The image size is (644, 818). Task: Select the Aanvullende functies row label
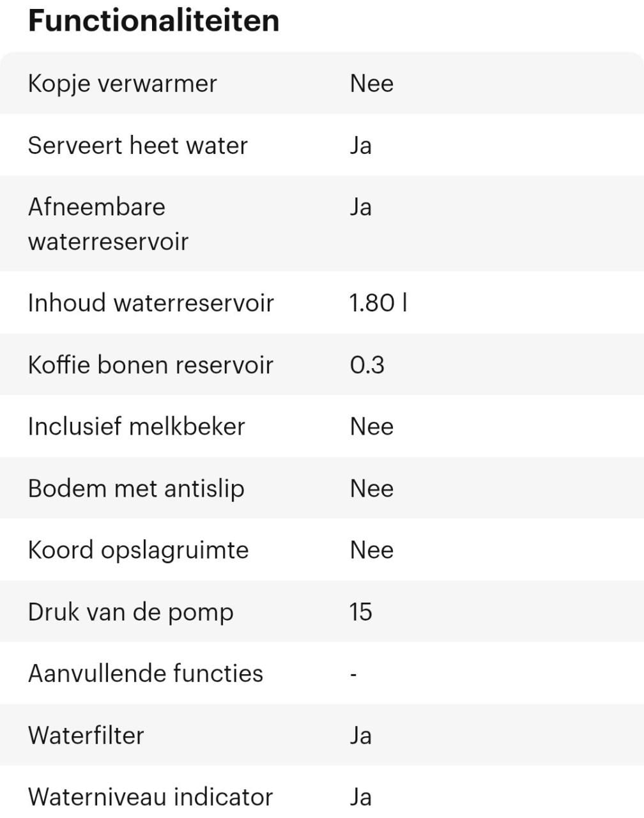pos(146,674)
